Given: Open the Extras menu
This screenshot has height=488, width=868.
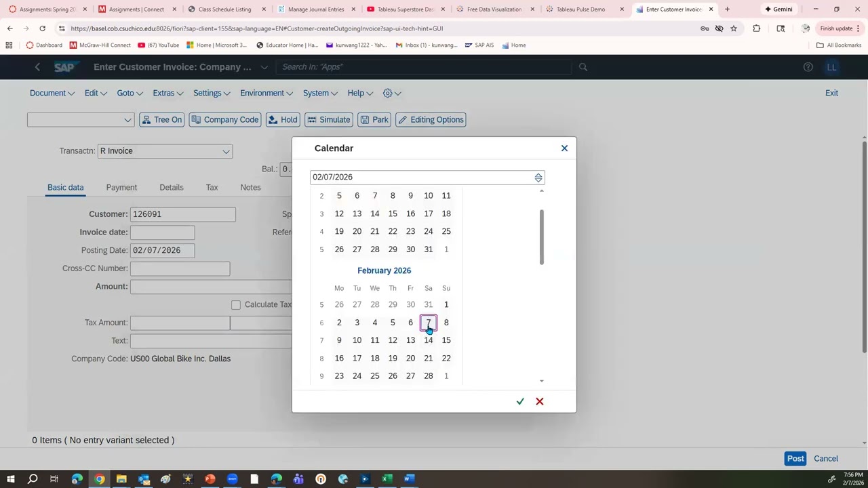Looking at the screenshot, I should [168, 93].
